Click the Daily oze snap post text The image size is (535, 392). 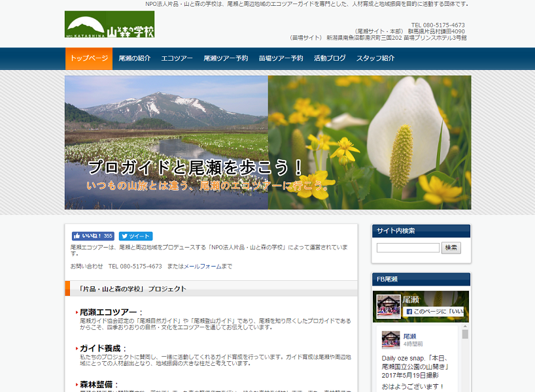pyautogui.click(x=415, y=367)
